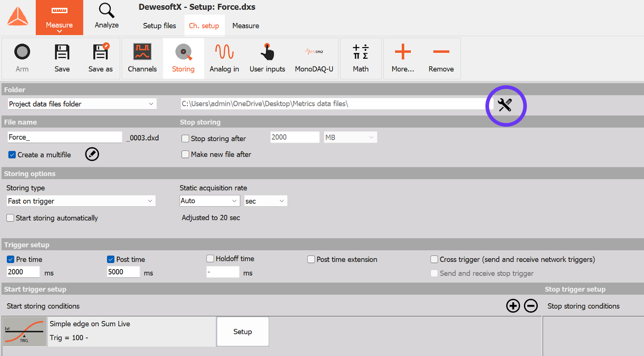Viewport: 644px width, 356px height.
Task: Toggle Create a multifile checkbox
Action: [12, 155]
